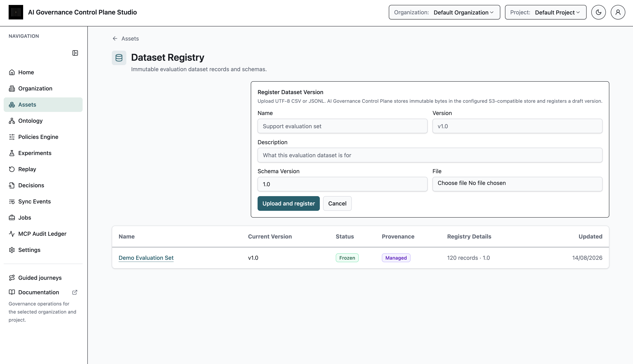Cancel the dataset registration form
This screenshot has width=633, height=364.
coord(337,203)
